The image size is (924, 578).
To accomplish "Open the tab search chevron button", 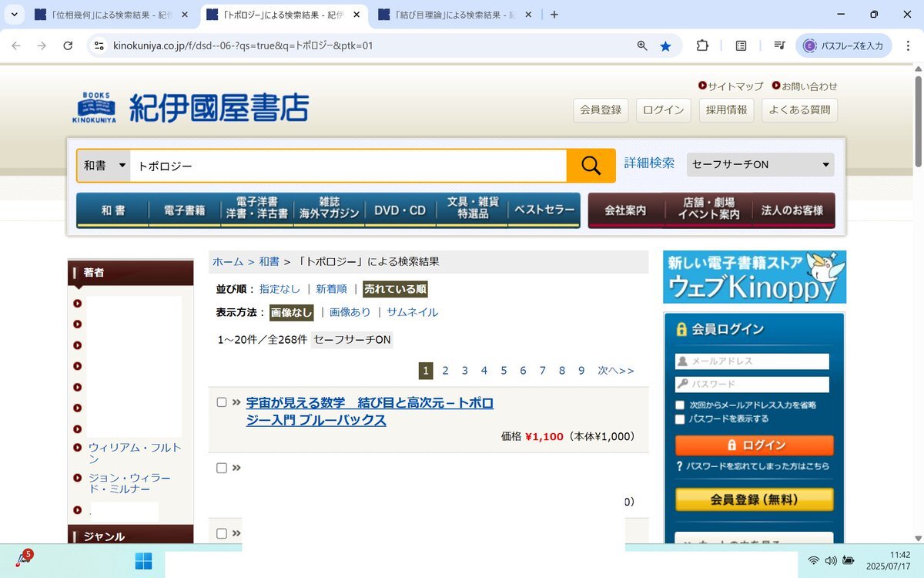I will pos(14,15).
